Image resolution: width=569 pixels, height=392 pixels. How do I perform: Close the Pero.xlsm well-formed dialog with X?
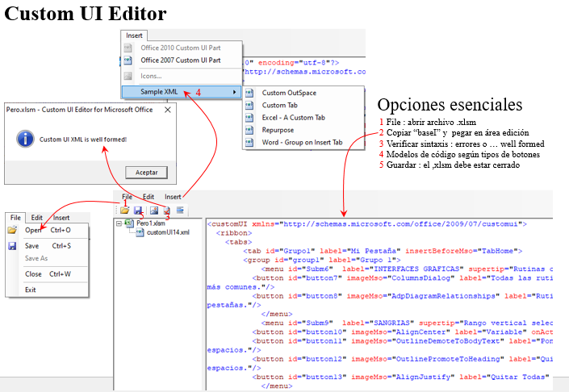168,110
